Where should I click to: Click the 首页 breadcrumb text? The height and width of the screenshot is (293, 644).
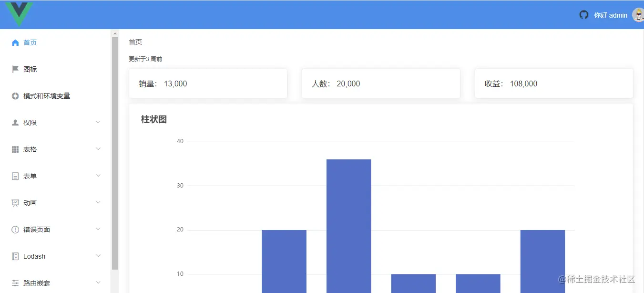[135, 42]
